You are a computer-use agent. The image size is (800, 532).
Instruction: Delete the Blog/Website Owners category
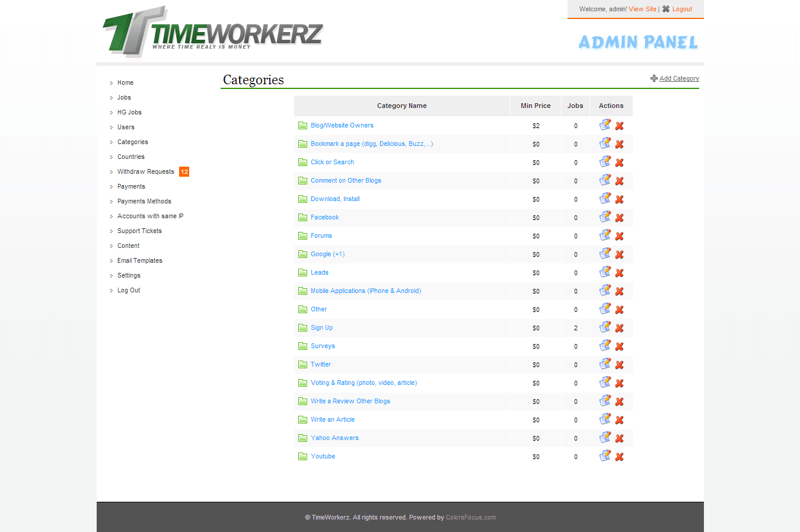tap(619, 126)
